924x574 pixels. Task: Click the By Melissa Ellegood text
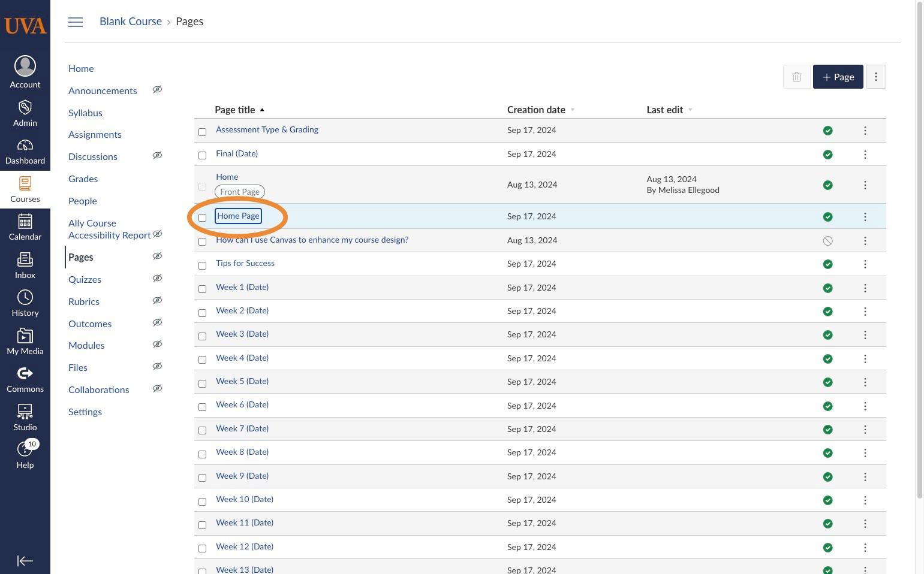pyautogui.click(x=683, y=190)
